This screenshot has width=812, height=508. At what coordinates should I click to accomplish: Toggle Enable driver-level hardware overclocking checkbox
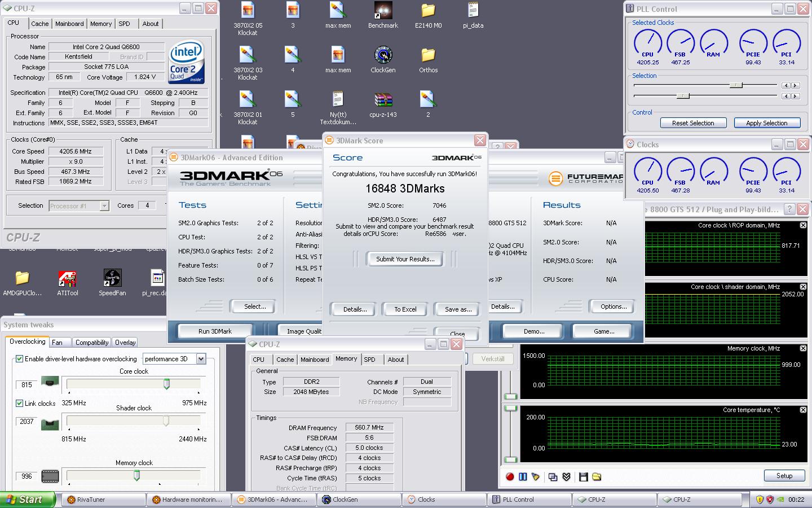click(20, 359)
